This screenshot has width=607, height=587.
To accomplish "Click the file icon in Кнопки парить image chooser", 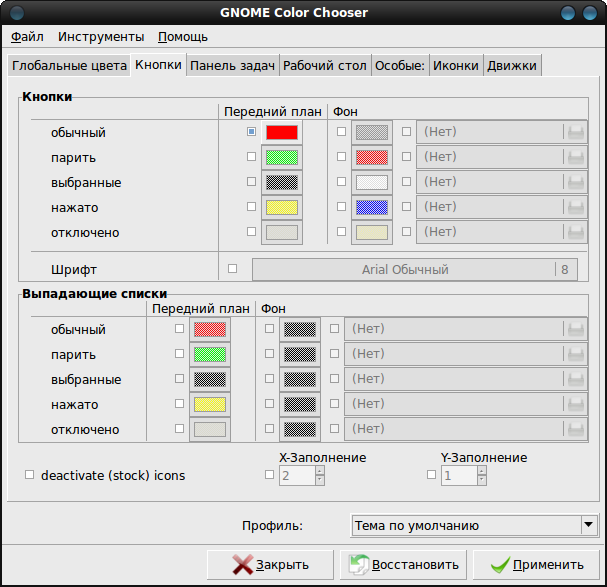I will coord(576,157).
